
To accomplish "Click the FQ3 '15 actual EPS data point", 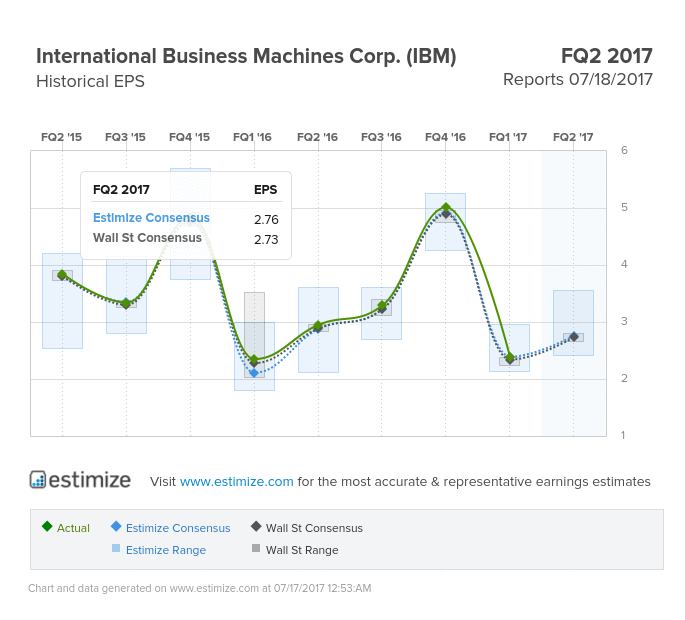I will 126,303.
